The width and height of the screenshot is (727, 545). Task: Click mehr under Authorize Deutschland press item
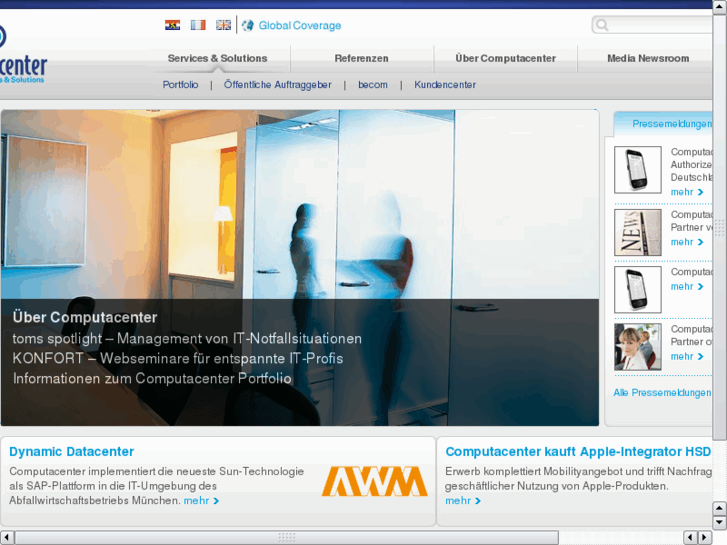pos(687,192)
